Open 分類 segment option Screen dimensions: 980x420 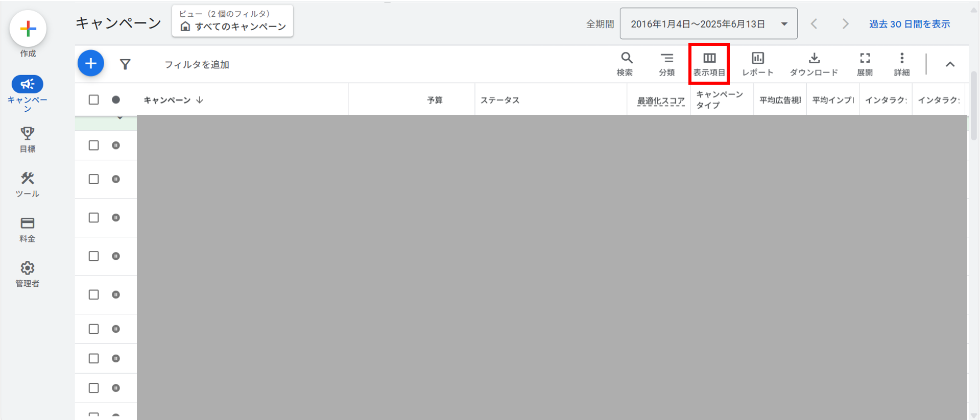point(666,64)
